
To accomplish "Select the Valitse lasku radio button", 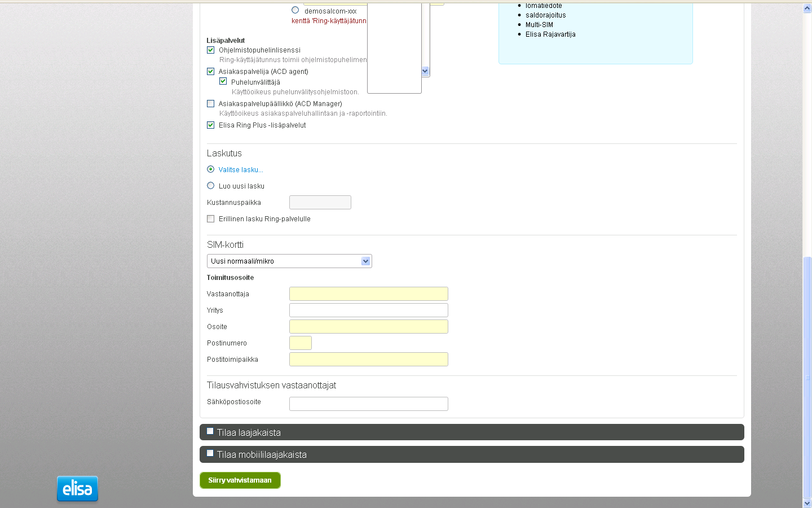I will point(210,169).
